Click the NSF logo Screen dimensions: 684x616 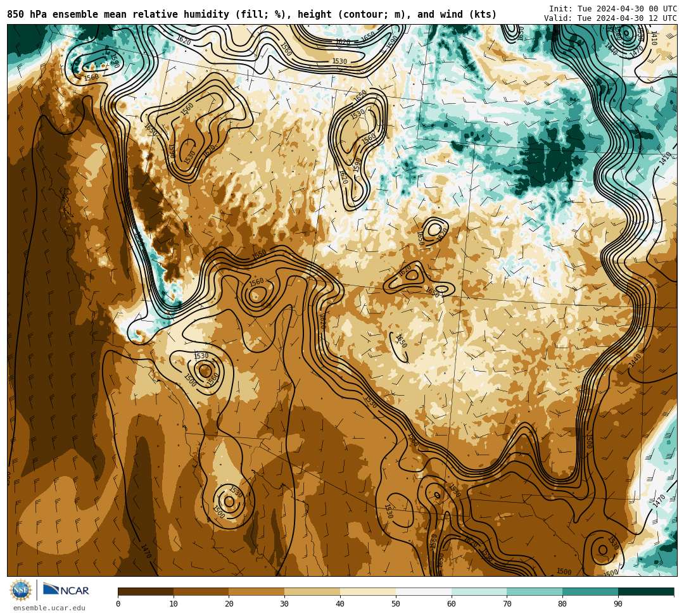pos(21,590)
